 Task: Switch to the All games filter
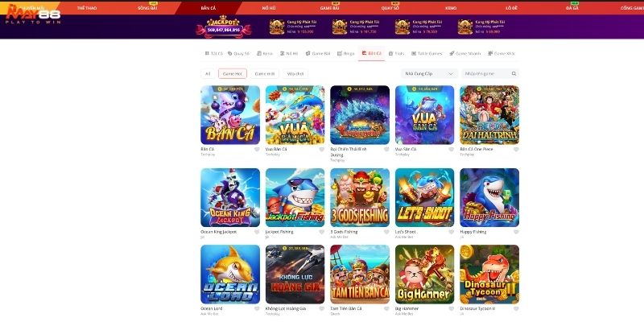coord(208,73)
